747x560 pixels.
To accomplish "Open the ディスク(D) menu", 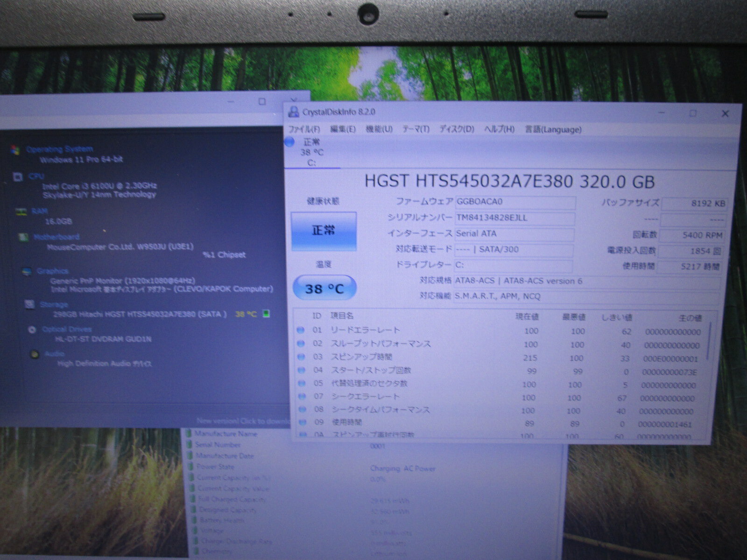I will click(456, 129).
